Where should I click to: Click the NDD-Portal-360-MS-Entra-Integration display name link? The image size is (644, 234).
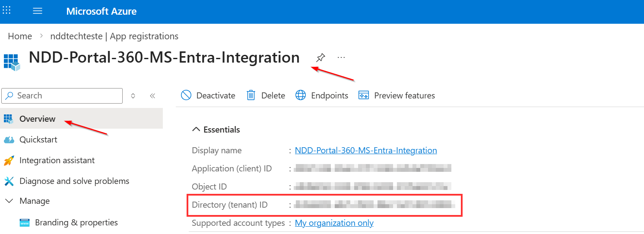point(365,150)
